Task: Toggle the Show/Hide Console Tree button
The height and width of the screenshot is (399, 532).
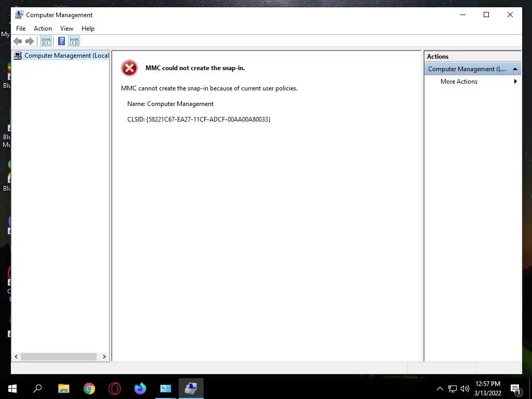Action: pyautogui.click(x=46, y=42)
